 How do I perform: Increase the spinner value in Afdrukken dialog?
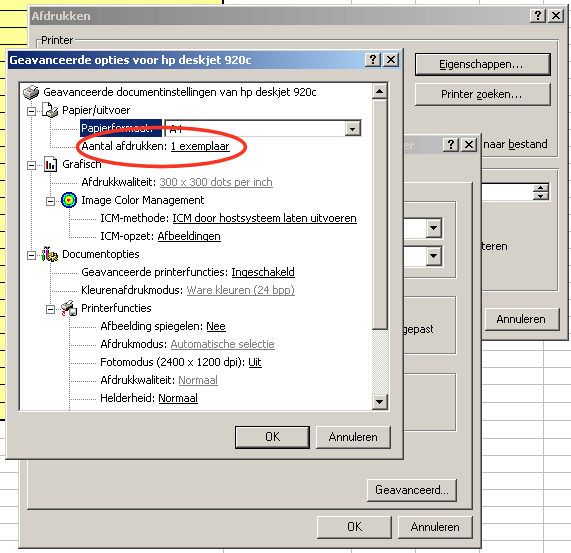[541, 188]
